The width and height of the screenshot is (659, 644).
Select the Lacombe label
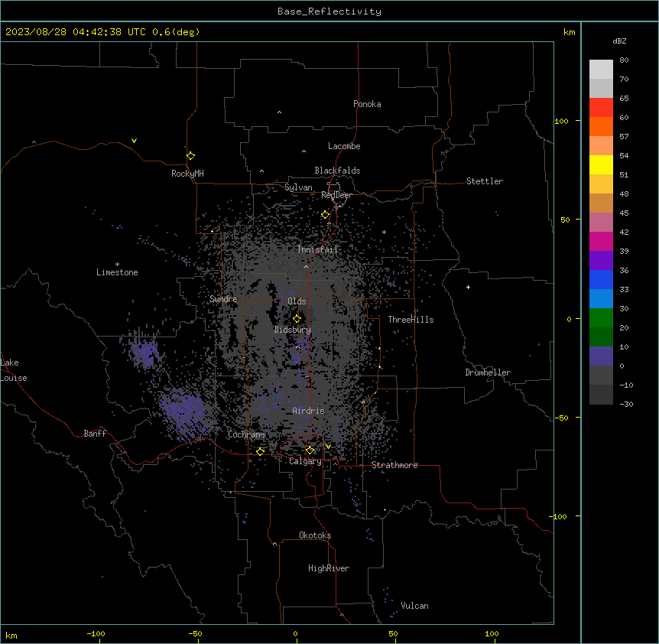coord(344,146)
